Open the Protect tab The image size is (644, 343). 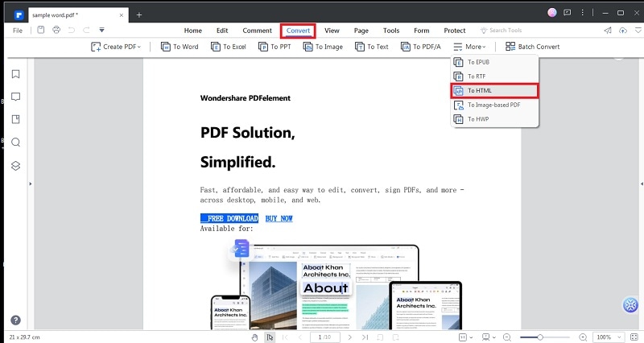[x=455, y=31]
